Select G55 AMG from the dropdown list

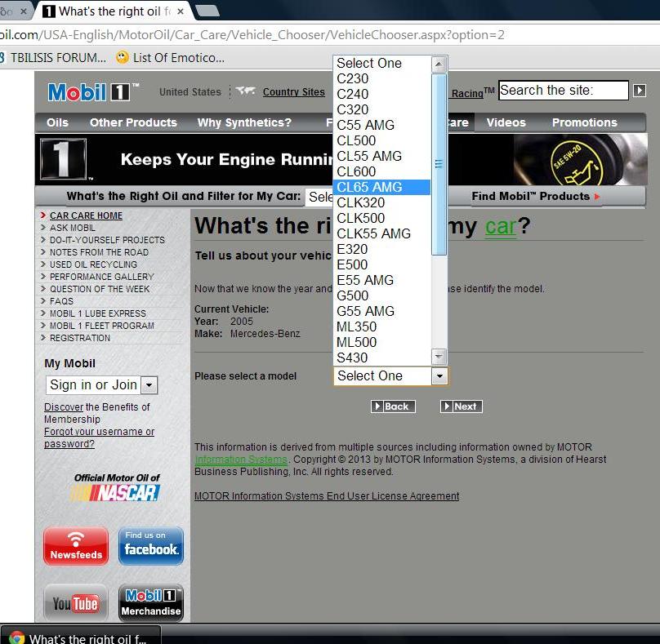point(382,311)
